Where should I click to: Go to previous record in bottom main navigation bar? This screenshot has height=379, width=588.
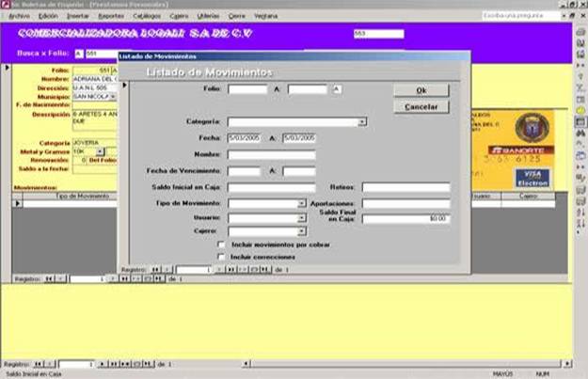[50, 364]
